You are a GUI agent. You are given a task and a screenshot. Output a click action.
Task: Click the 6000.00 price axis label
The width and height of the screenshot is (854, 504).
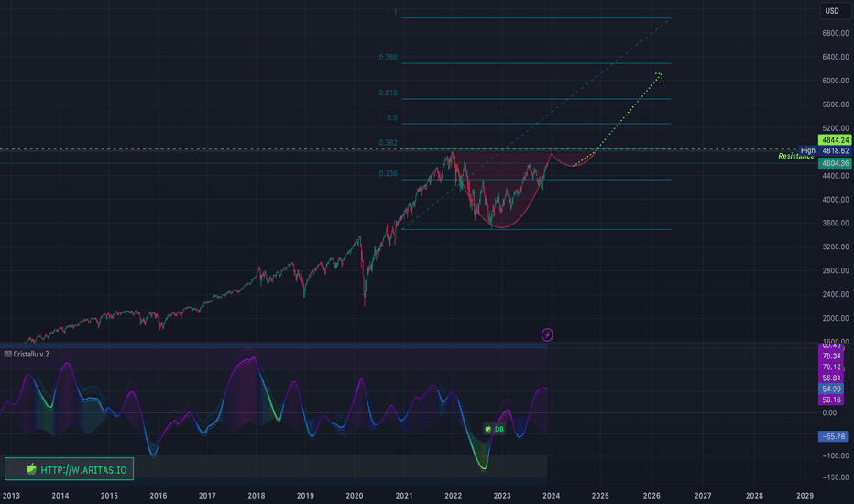tap(836, 81)
